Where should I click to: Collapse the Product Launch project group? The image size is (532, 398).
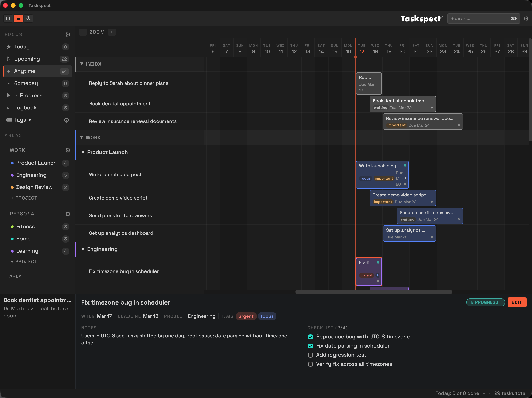(83, 152)
